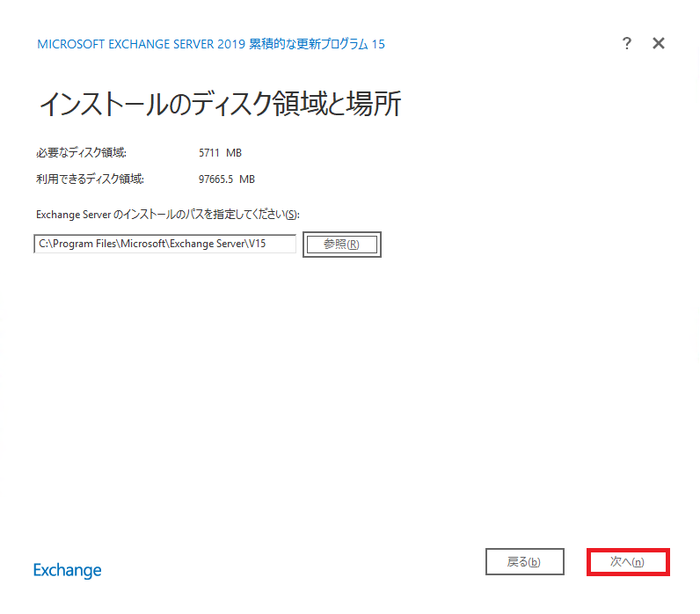Viewport: 700px width, 614px height.
Task: Click the 参照(R) browse button
Action: [x=342, y=245]
